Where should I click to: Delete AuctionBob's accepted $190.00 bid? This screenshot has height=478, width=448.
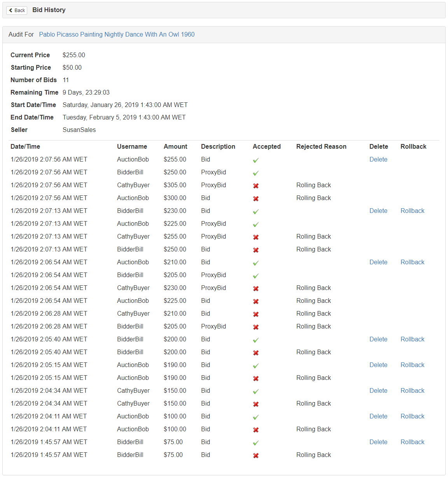coord(378,365)
